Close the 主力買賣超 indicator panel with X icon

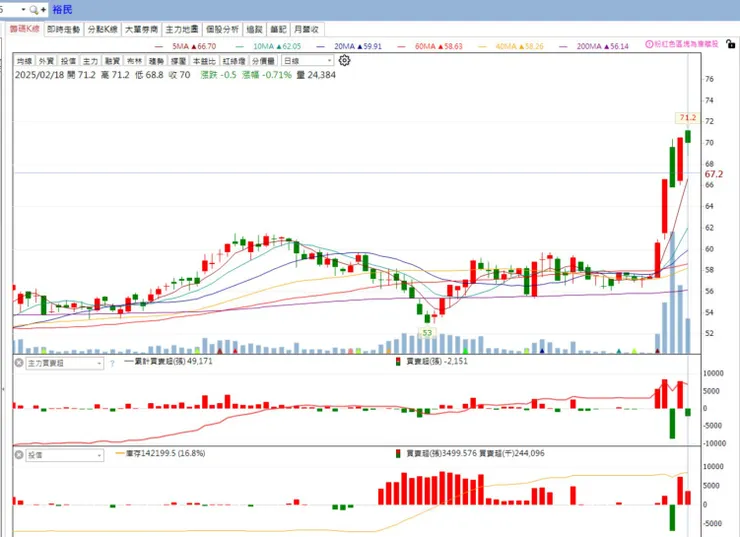tap(19, 363)
